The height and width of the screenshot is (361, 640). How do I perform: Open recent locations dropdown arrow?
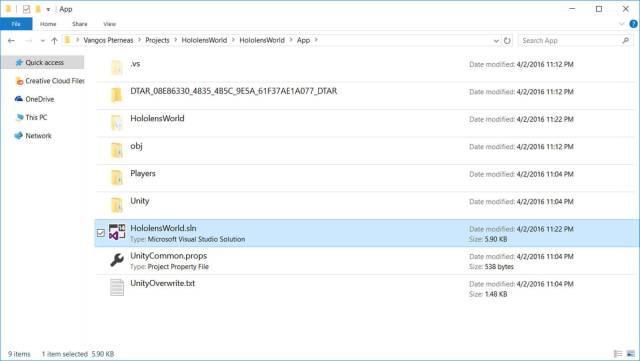point(42,40)
